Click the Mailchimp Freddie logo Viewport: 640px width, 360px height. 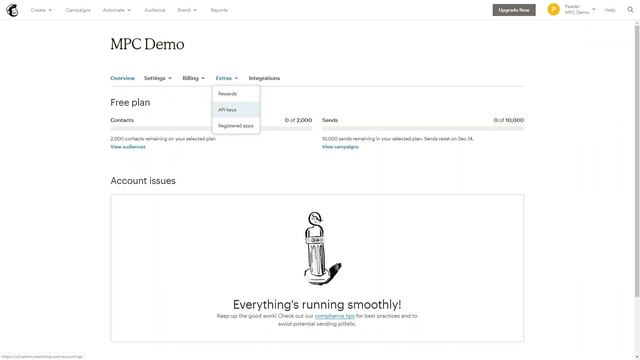pos(12,10)
